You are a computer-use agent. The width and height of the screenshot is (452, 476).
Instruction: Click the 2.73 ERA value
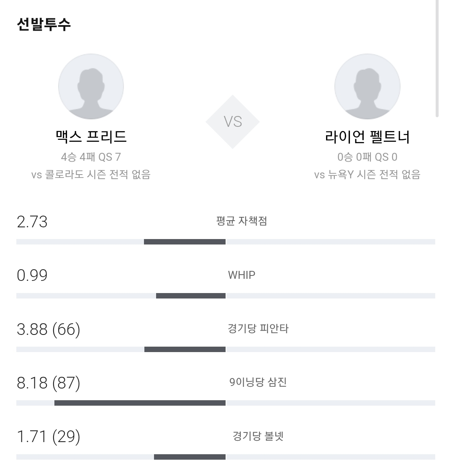click(32, 221)
